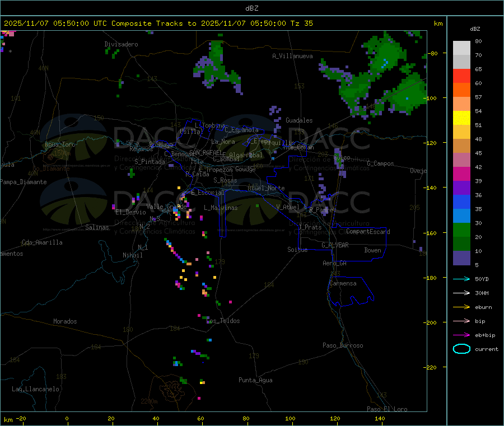
Task: Click the E_Escorial map label
Action: pyautogui.click(x=208, y=193)
